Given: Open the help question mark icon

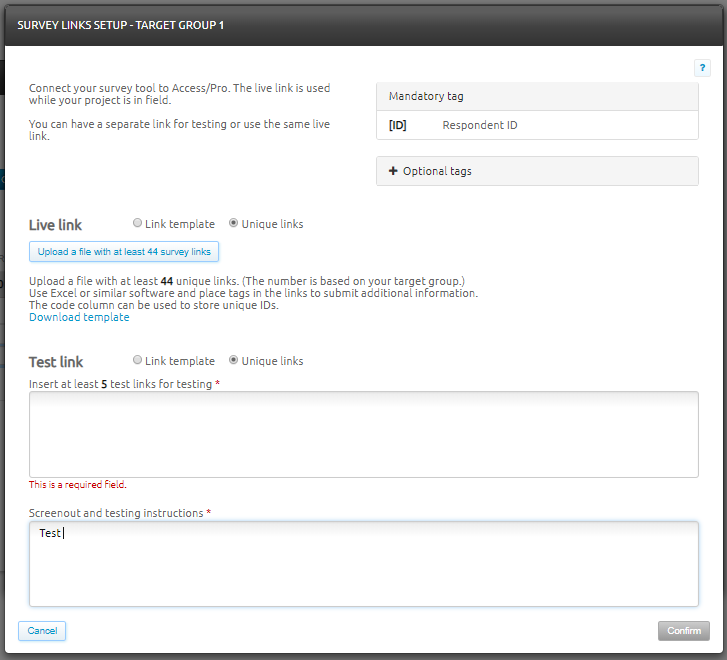Looking at the screenshot, I should pyautogui.click(x=702, y=68).
